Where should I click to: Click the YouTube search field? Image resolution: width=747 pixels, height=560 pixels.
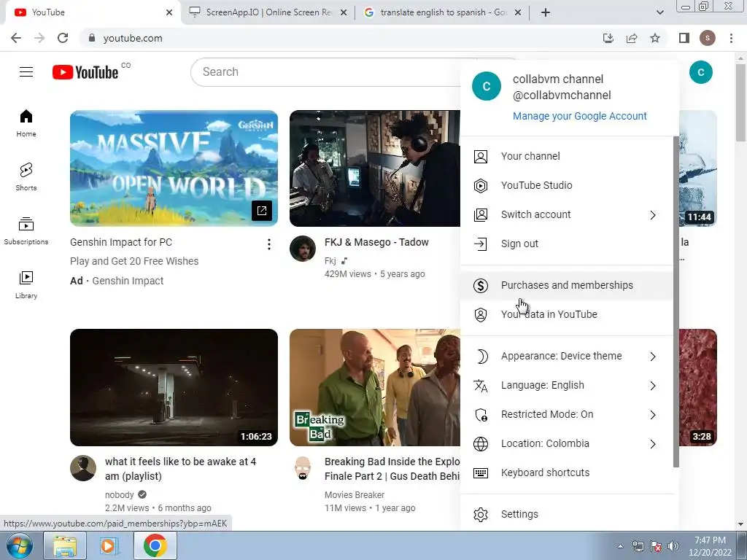(x=329, y=72)
